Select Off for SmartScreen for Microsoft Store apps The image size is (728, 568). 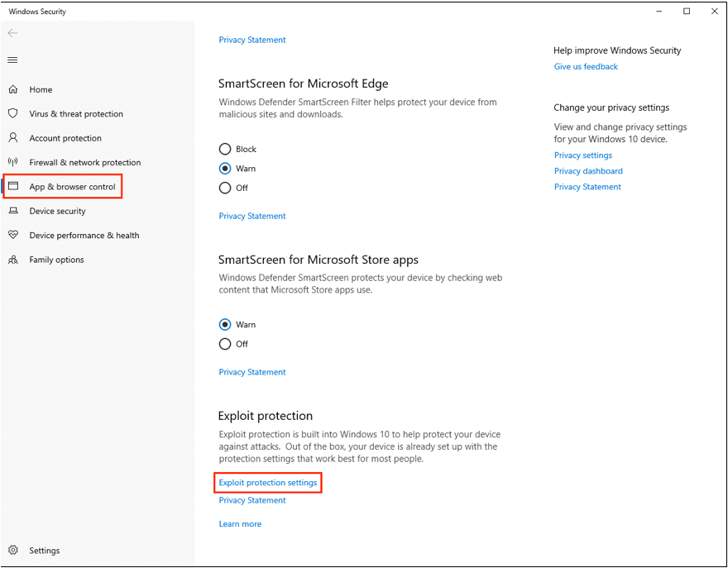[x=225, y=344]
